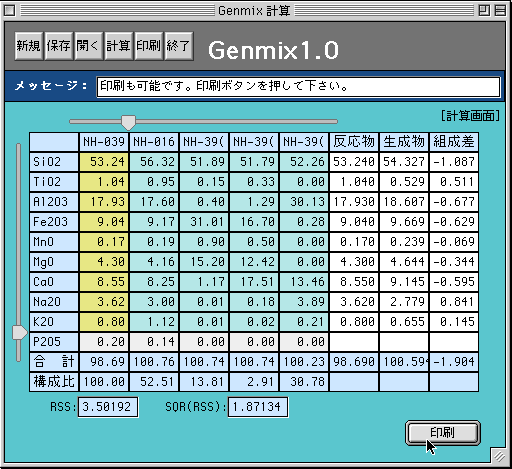Image resolution: width=512 pixels, height=469 pixels.
Task: Select the SiO2 value 53.24 cell
Action: [104, 162]
